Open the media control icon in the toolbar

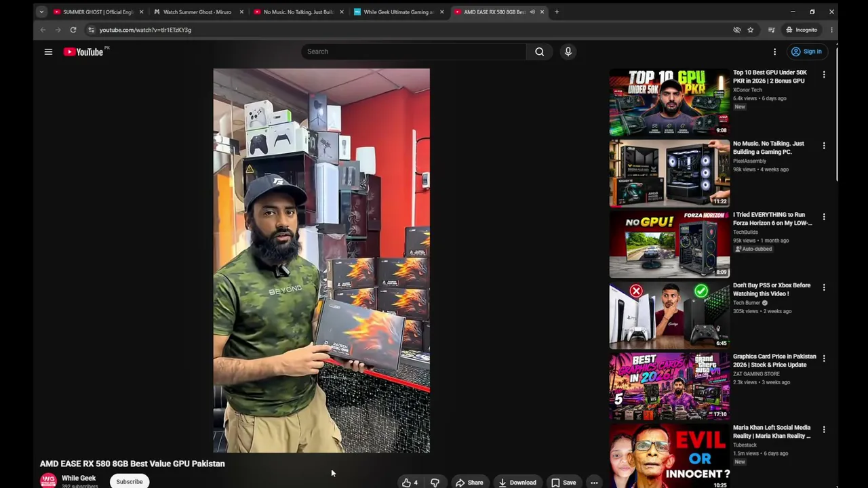pos(771,30)
